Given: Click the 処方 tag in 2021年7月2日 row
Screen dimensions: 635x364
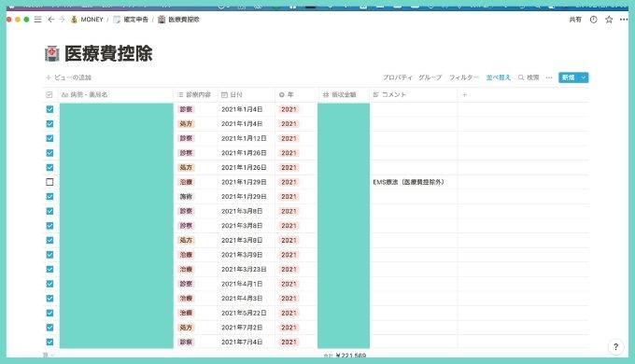Looking at the screenshot, I should click(x=186, y=328).
